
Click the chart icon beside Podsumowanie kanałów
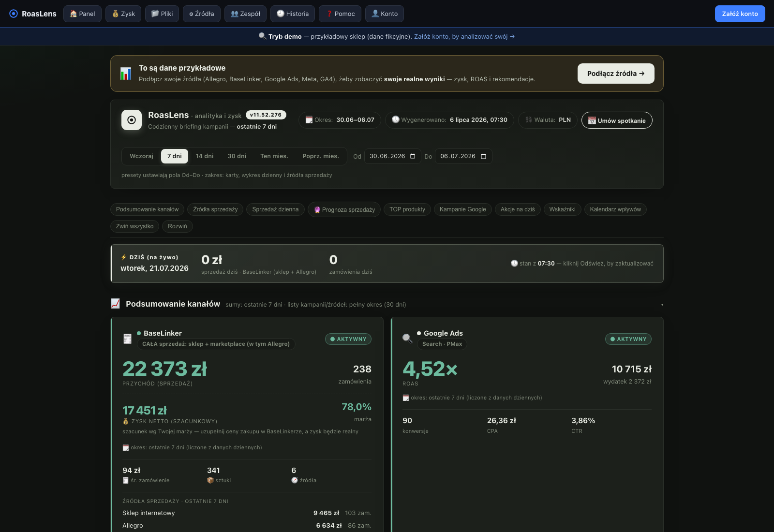point(116,304)
